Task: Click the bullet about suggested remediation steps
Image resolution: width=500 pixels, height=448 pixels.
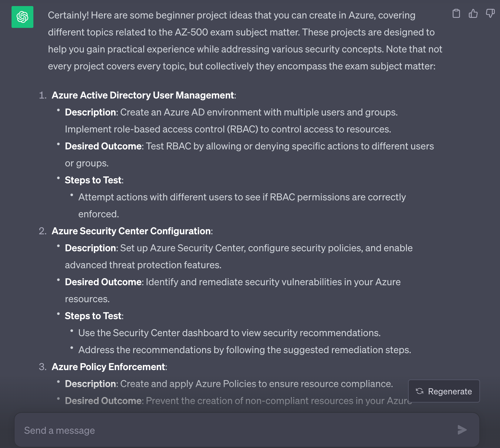Action: [244, 350]
